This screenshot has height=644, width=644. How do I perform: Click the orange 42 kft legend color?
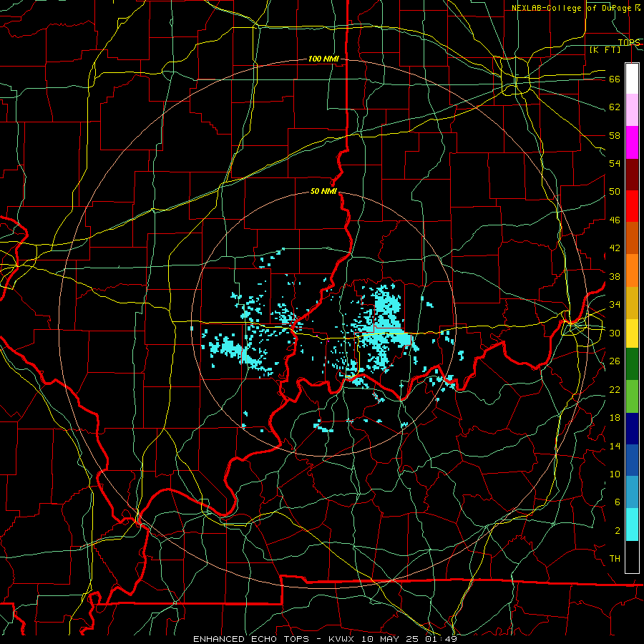click(x=632, y=270)
